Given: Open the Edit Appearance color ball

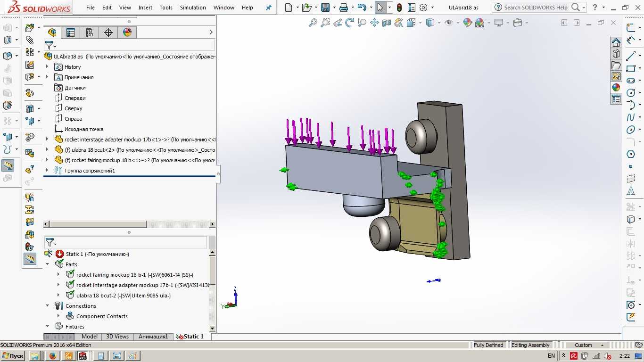Looking at the screenshot, I should (468, 23).
